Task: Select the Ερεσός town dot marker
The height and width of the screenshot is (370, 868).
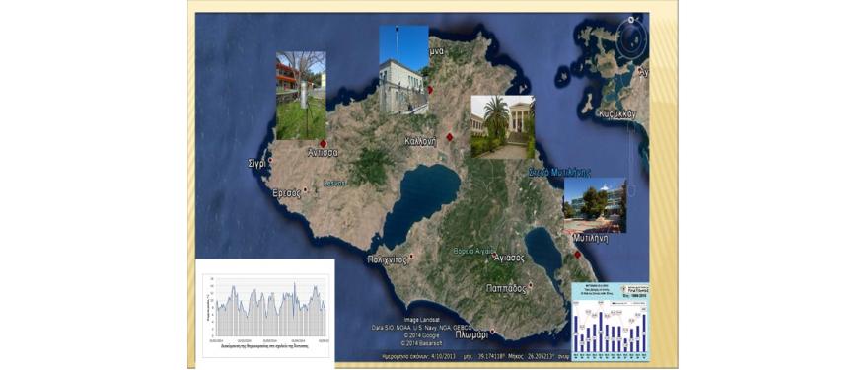Action: click(x=305, y=189)
